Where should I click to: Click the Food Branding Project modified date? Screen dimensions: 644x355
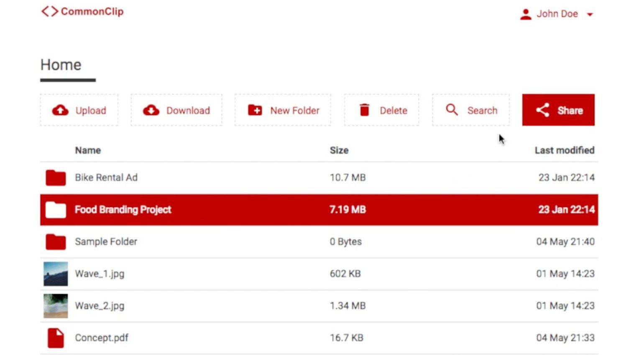566,210
